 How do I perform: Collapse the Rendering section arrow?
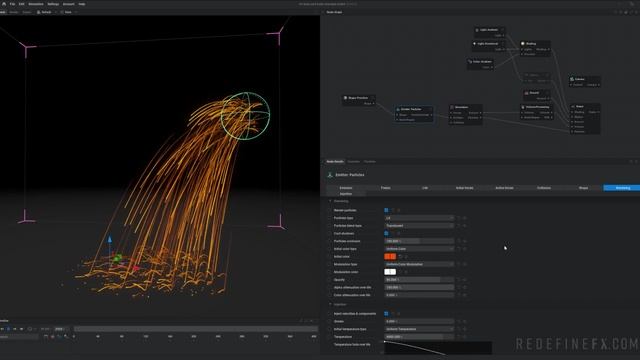[330, 201]
